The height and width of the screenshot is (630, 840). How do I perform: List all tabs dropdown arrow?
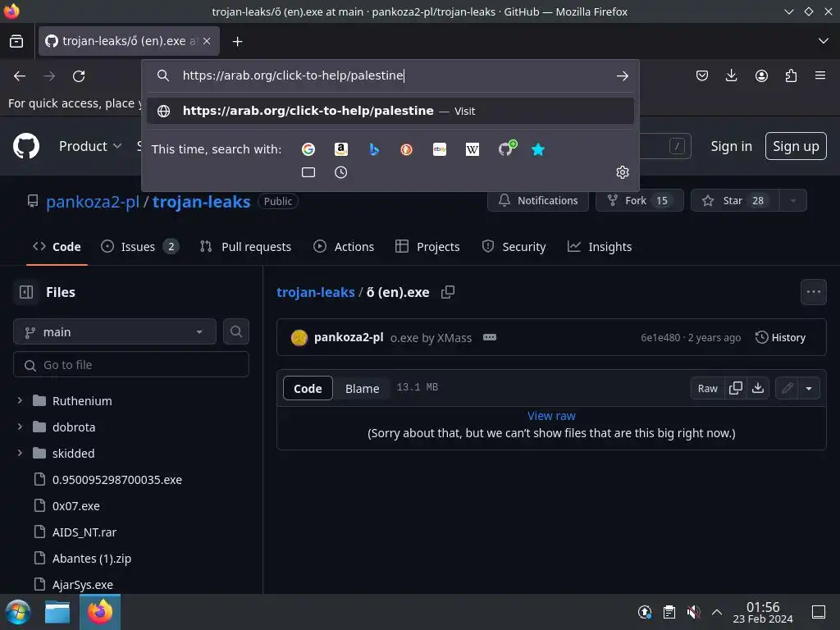(x=824, y=41)
